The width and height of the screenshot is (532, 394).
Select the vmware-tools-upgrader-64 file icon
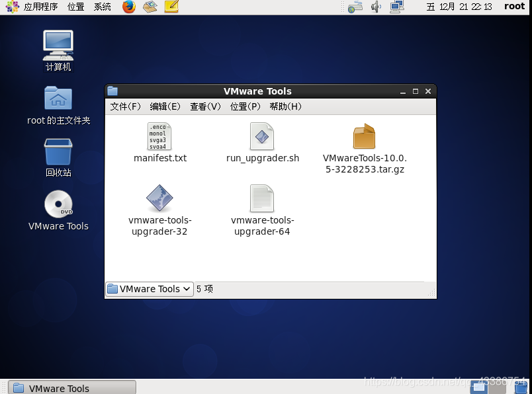(x=262, y=198)
